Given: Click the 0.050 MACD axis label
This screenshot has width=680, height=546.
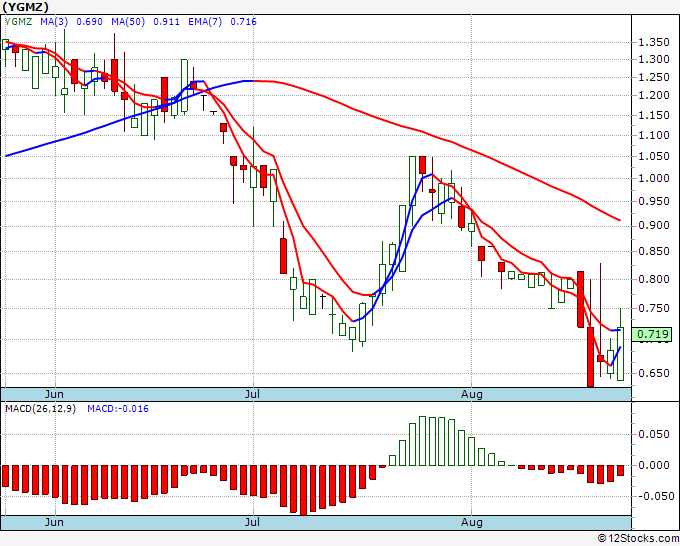Looking at the screenshot, I should (x=654, y=435).
